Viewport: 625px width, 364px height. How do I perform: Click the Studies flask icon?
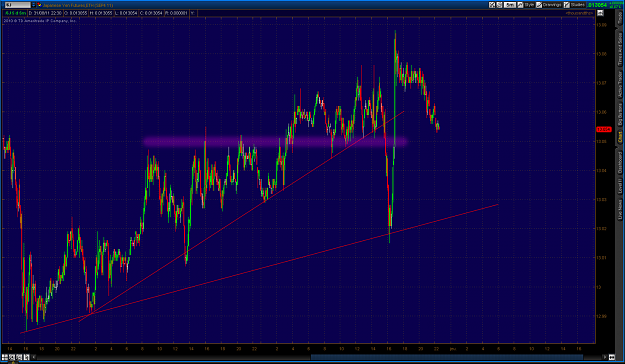(x=566, y=5)
